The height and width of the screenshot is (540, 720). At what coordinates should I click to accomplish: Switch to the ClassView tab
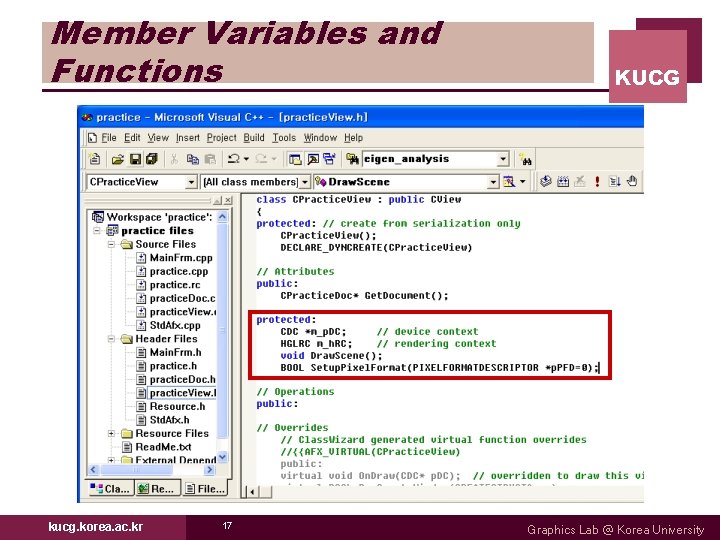coord(110,489)
